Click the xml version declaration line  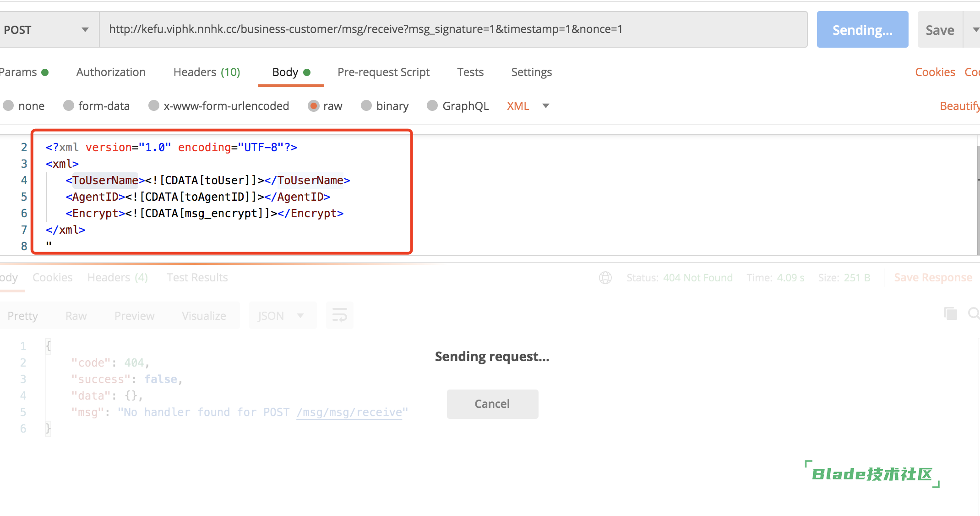point(171,148)
